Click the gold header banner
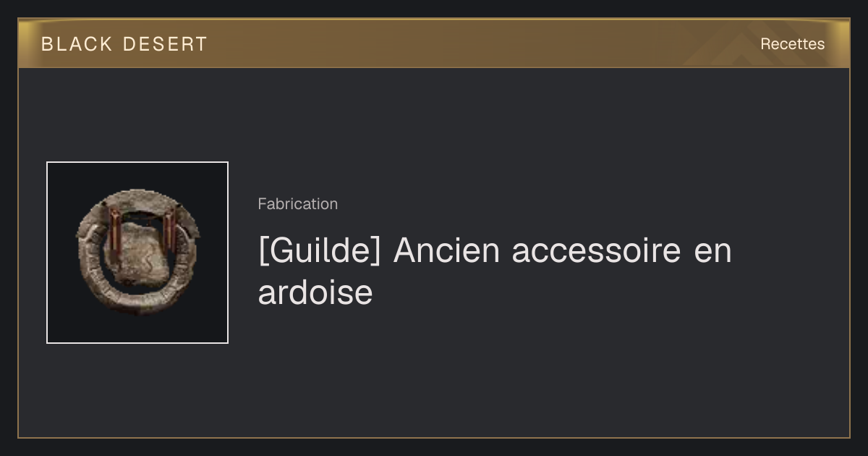868x456 pixels. click(x=434, y=43)
